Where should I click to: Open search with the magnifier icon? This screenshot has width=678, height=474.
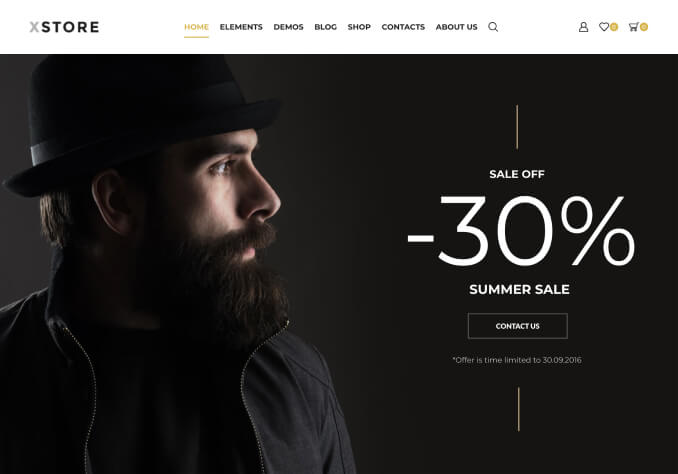(493, 27)
